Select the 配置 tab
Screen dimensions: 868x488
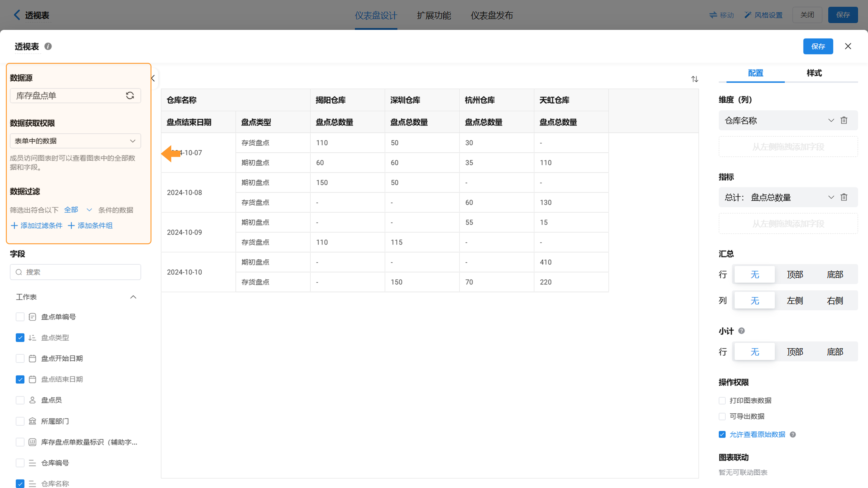[x=755, y=73]
